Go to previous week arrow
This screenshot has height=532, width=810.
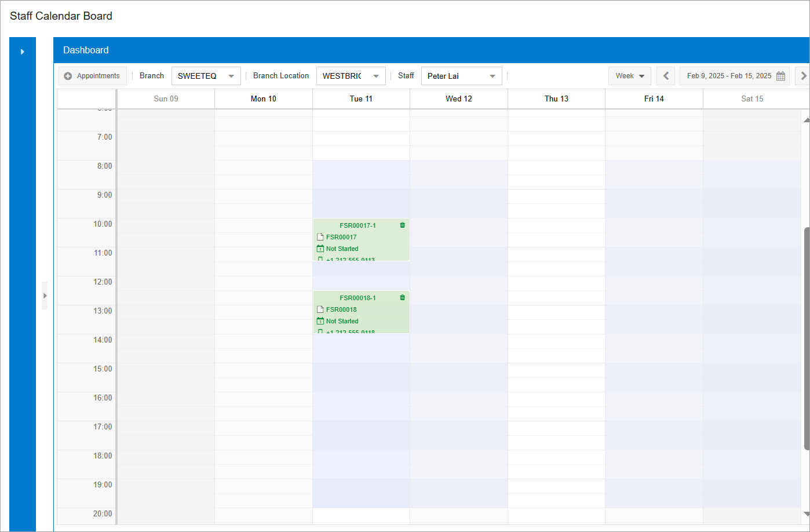click(x=666, y=76)
